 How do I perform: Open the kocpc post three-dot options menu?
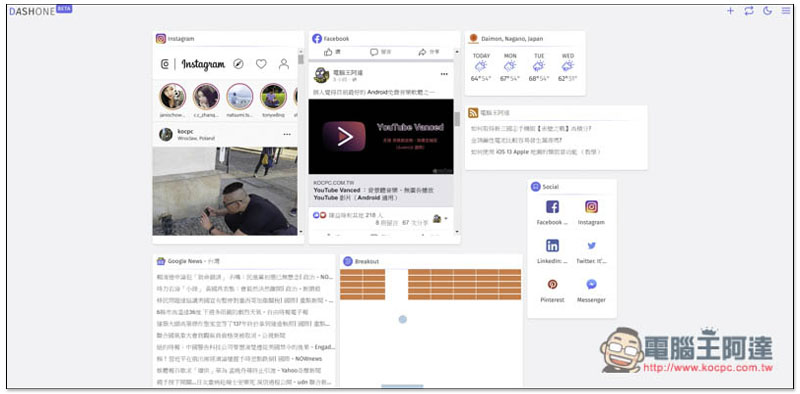287,134
